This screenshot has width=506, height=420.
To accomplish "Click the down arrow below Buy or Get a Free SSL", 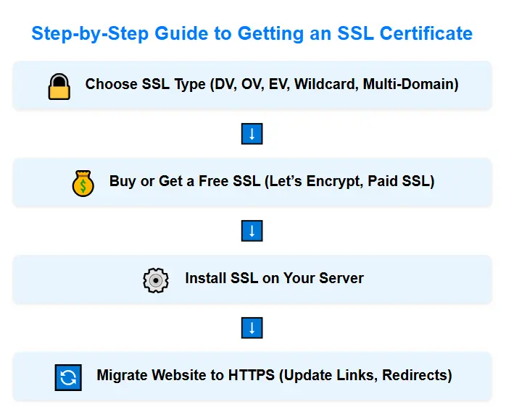I will coord(252,231).
